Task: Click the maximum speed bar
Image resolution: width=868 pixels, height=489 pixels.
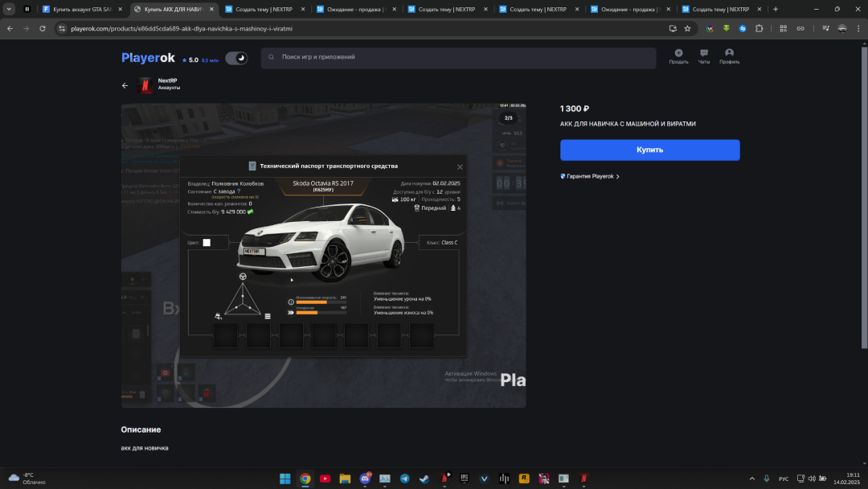Action: 321,302
